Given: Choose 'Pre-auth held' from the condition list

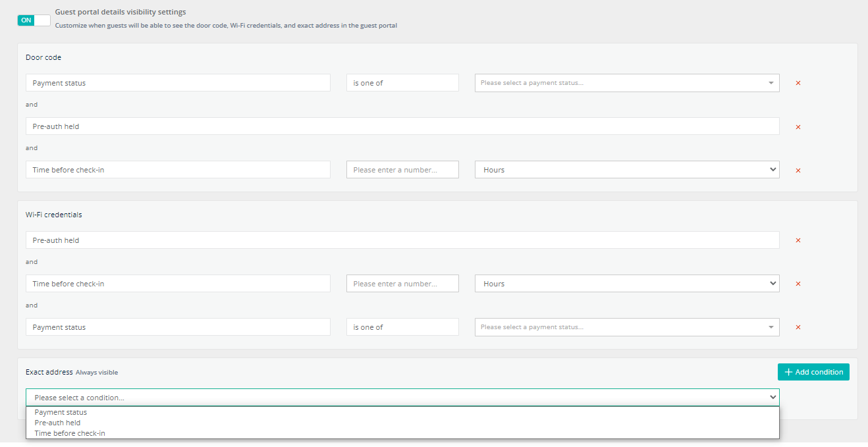Looking at the screenshot, I should coord(402,423).
